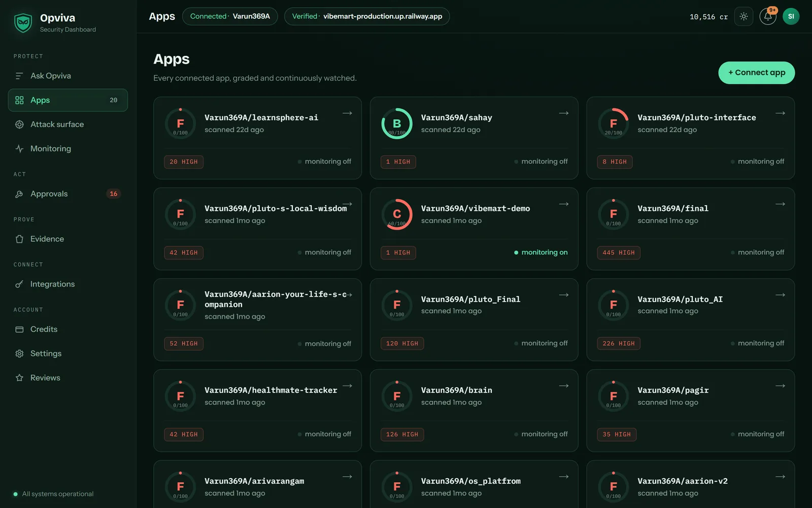Navigate to Evidence page
This screenshot has height=508, width=812.
68,239
